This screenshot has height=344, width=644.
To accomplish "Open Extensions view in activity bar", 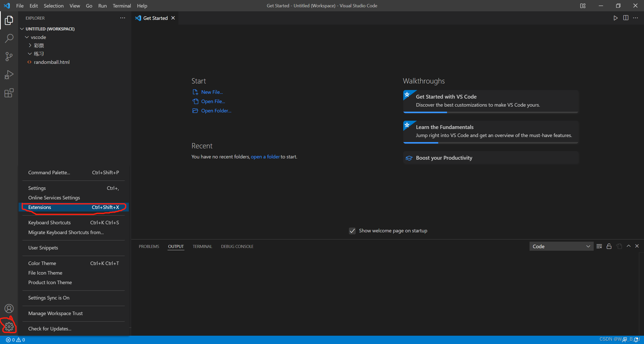I will (9, 93).
